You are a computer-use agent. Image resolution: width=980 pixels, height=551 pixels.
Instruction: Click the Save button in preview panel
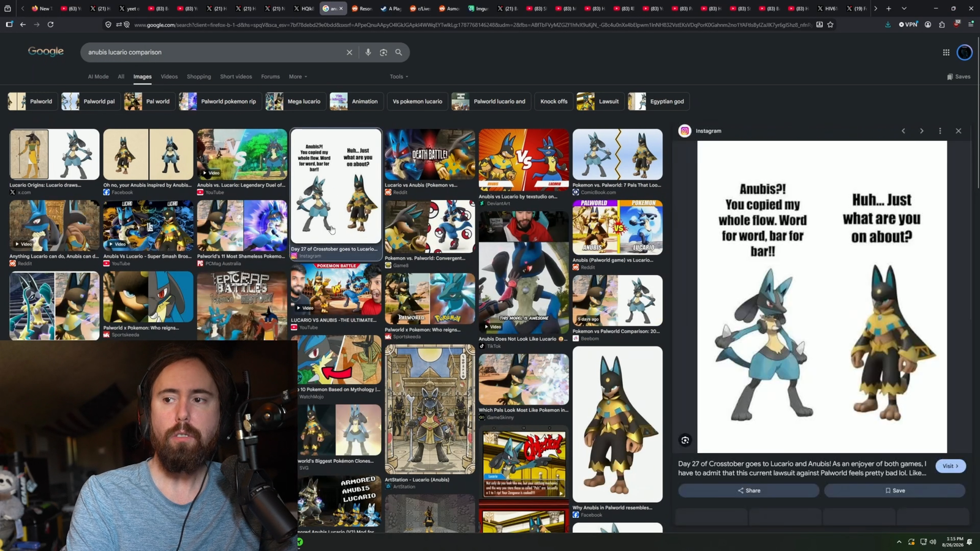click(894, 490)
